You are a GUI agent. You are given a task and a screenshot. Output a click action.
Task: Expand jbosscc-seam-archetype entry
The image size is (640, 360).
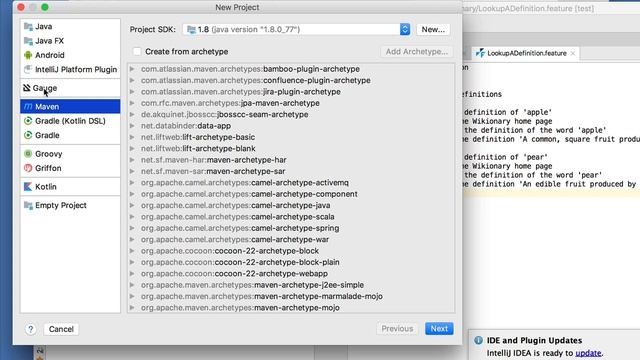[x=132, y=115]
